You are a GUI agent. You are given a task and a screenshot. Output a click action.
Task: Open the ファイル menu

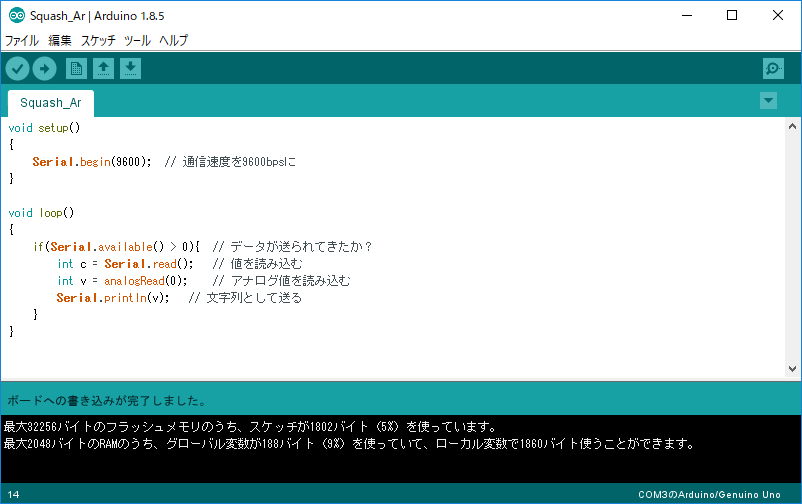pyautogui.click(x=21, y=40)
